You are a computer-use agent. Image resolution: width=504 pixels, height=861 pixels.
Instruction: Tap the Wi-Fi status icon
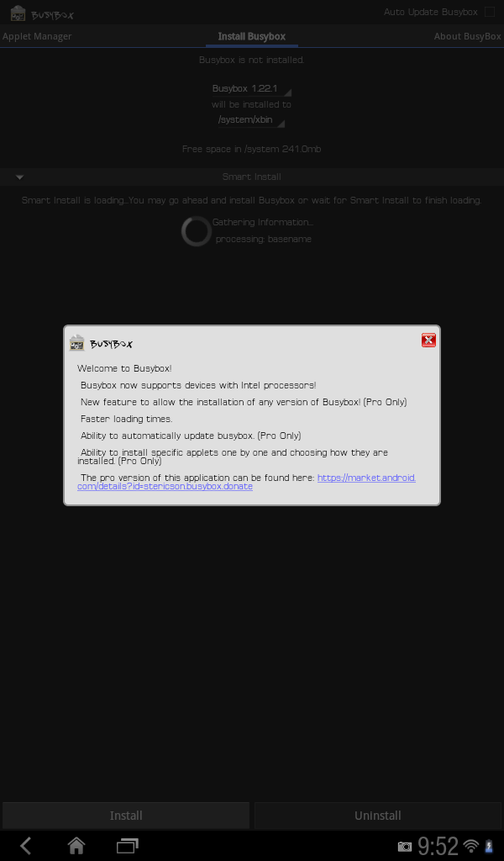click(x=470, y=846)
